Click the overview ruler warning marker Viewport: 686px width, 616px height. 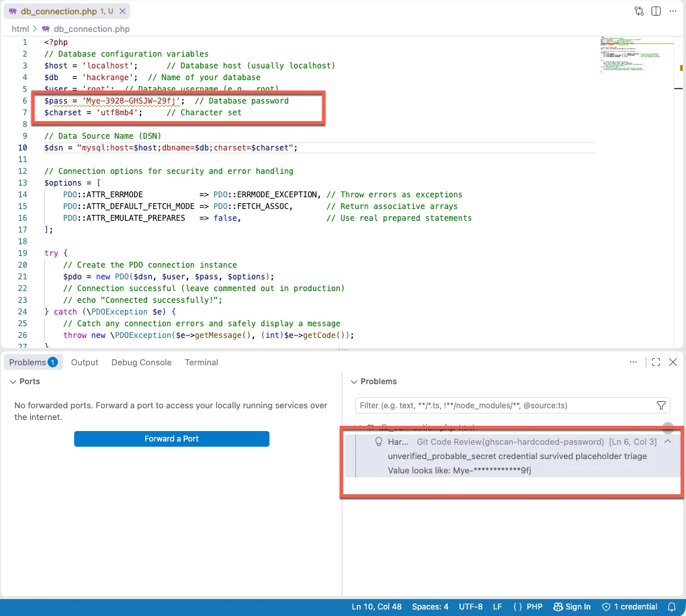click(x=681, y=68)
